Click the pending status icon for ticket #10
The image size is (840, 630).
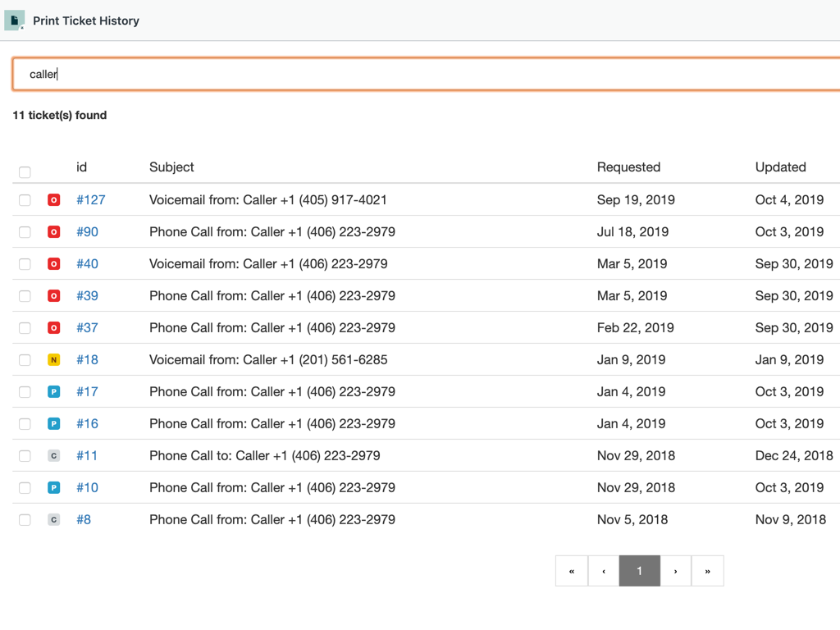[53, 487]
